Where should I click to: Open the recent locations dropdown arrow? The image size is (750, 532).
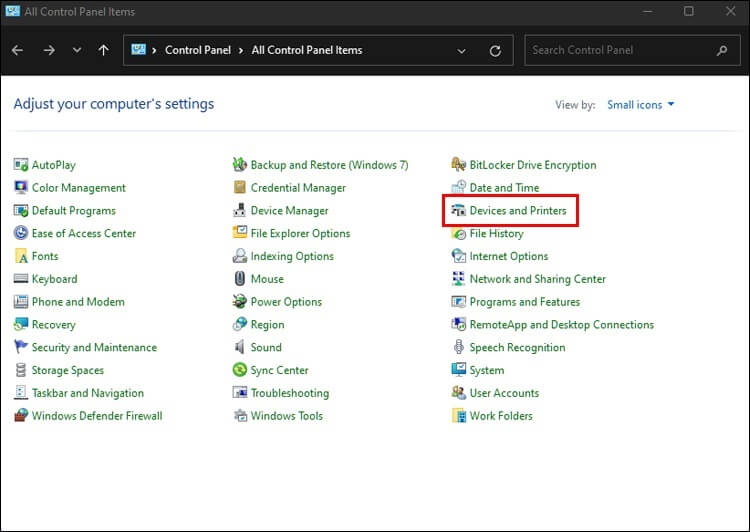(x=77, y=50)
